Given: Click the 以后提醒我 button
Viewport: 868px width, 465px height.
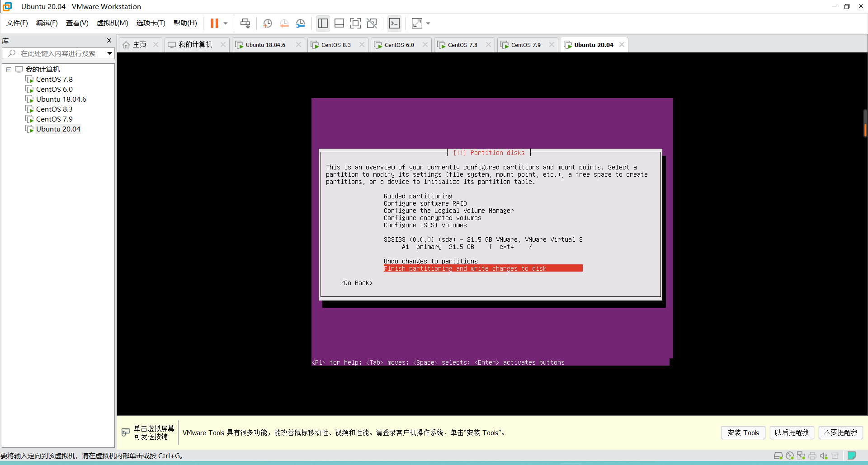Looking at the screenshot, I should [792, 432].
